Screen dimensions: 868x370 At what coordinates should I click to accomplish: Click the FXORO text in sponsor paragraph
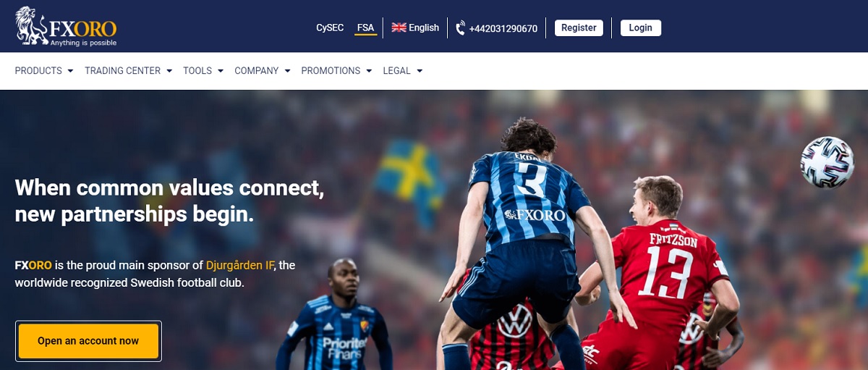33,265
